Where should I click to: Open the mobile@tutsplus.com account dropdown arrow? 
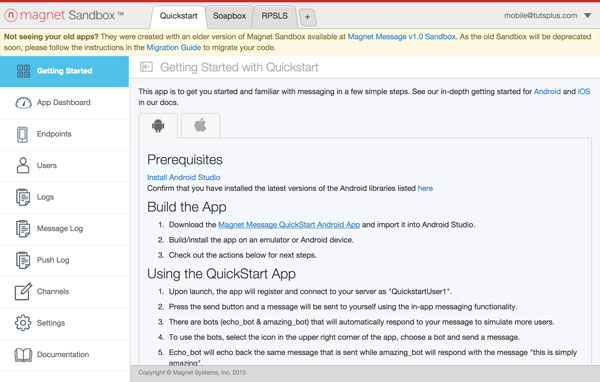click(x=588, y=16)
